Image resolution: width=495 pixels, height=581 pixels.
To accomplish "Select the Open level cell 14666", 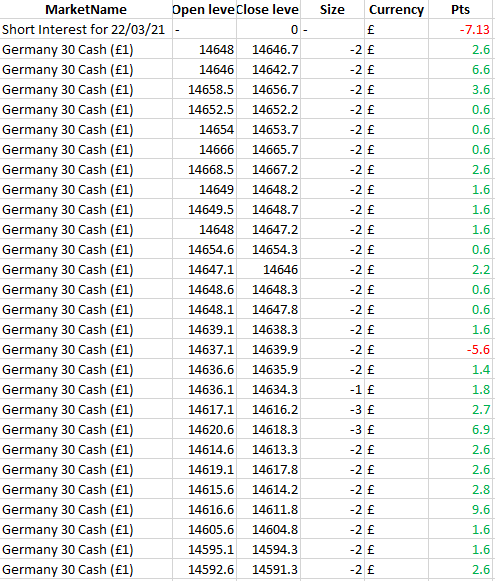I will pos(204,149).
